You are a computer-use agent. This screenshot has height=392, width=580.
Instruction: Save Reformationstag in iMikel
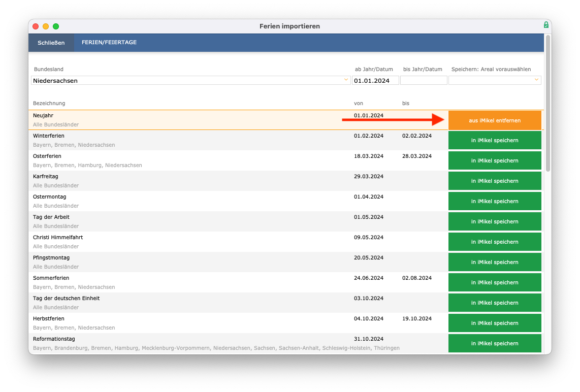(x=495, y=344)
